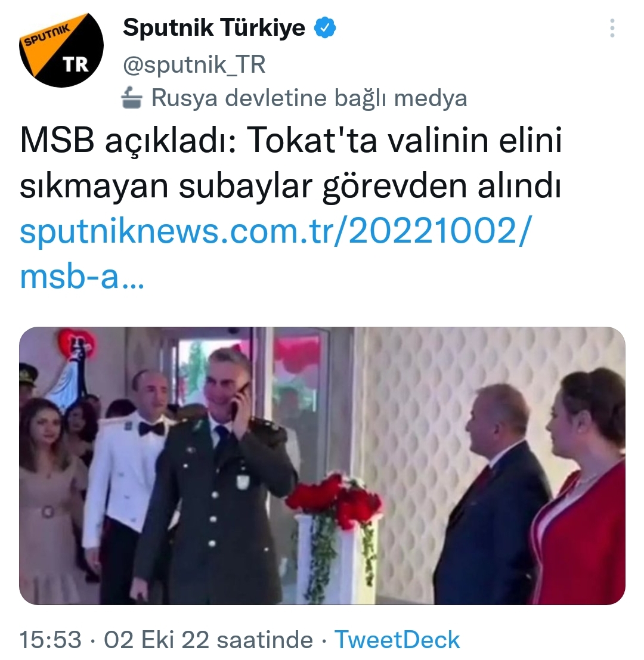Click the red roses bouquet in the photo
This screenshot has height=660, width=644.
(333, 498)
